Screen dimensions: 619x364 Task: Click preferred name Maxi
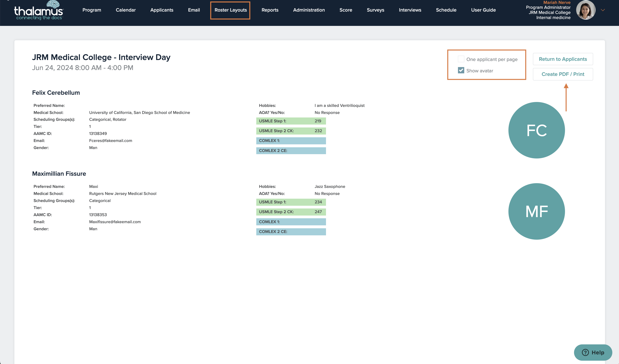94,187
